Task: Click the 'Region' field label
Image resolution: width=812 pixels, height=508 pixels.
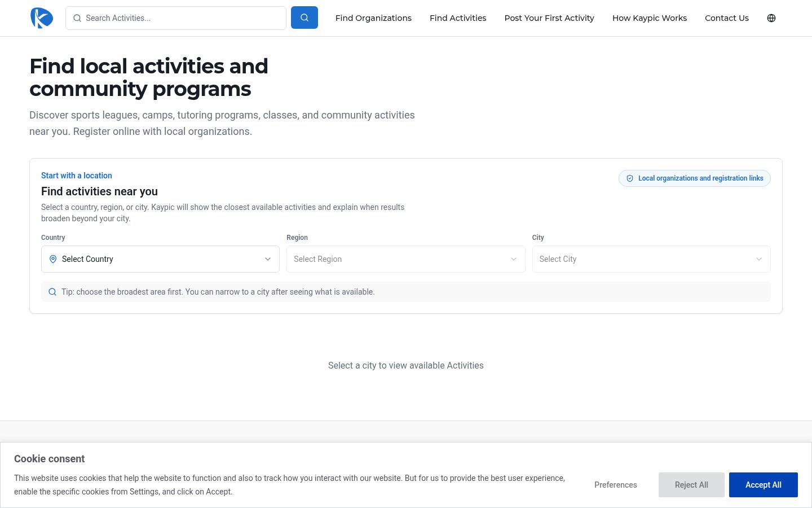Action: tap(297, 238)
